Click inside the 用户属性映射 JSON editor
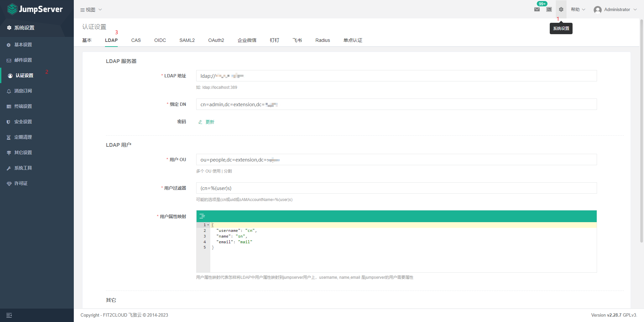 point(403,247)
